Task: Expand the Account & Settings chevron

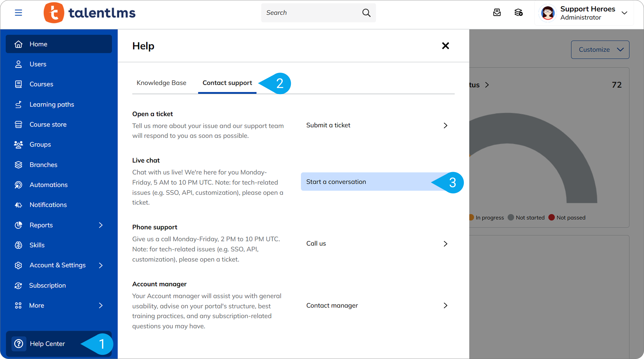Action: pyautogui.click(x=101, y=265)
